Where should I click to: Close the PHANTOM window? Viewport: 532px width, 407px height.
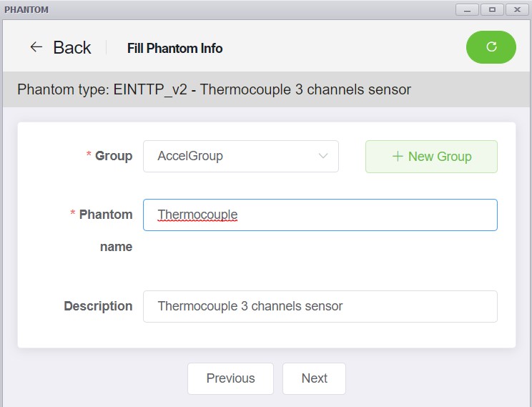517,10
